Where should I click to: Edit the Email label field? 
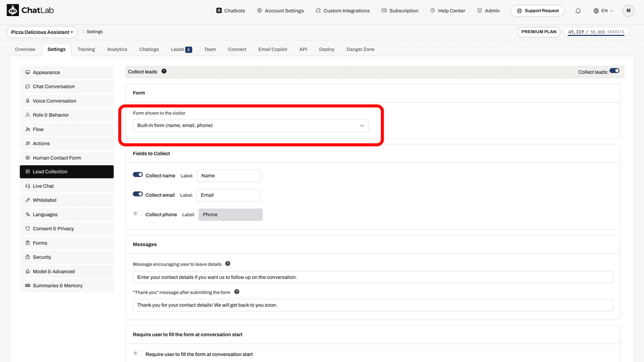pyautogui.click(x=229, y=195)
